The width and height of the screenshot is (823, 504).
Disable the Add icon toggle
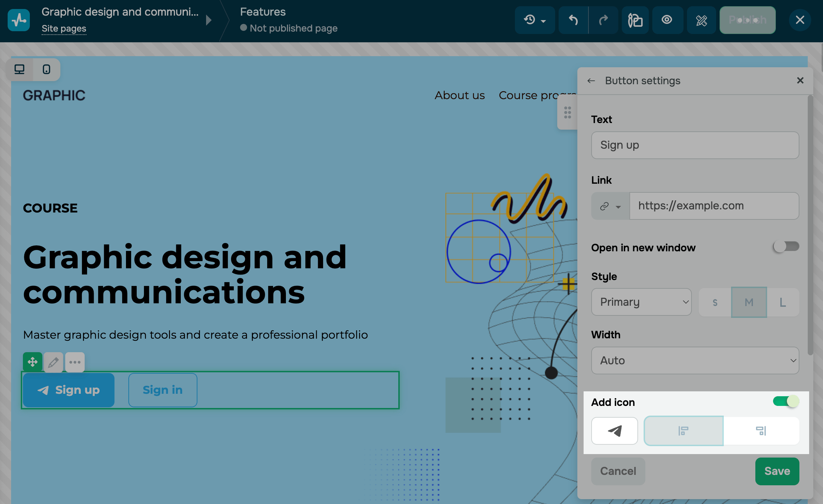pyautogui.click(x=786, y=402)
